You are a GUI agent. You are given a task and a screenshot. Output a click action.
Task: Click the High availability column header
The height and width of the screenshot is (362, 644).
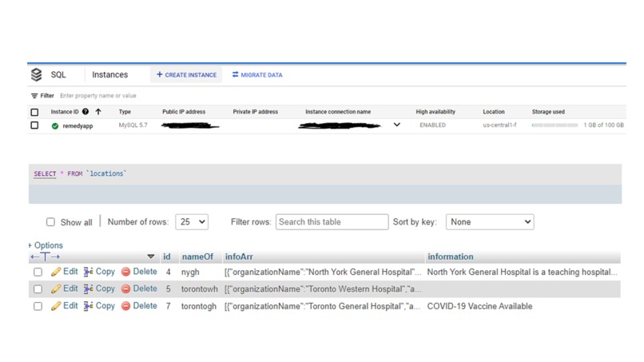click(x=435, y=112)
